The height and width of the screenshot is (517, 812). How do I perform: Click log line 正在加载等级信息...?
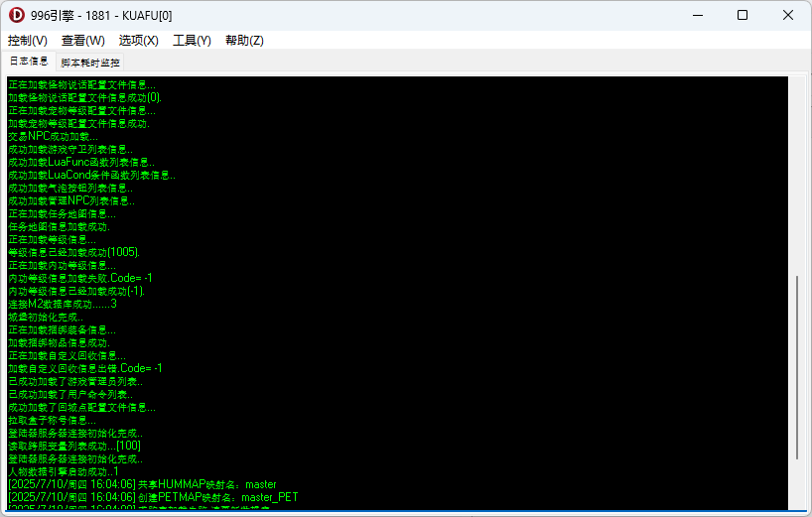point(52,240)
